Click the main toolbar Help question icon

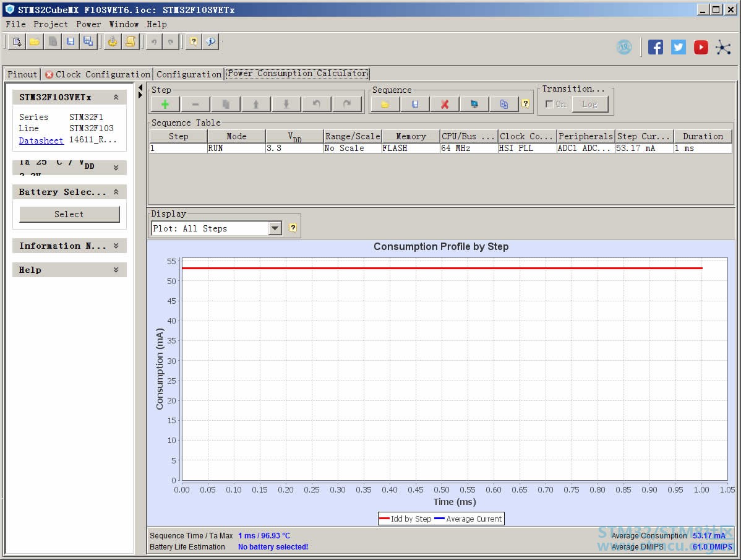pyautogui.click(x=193, y=42)
